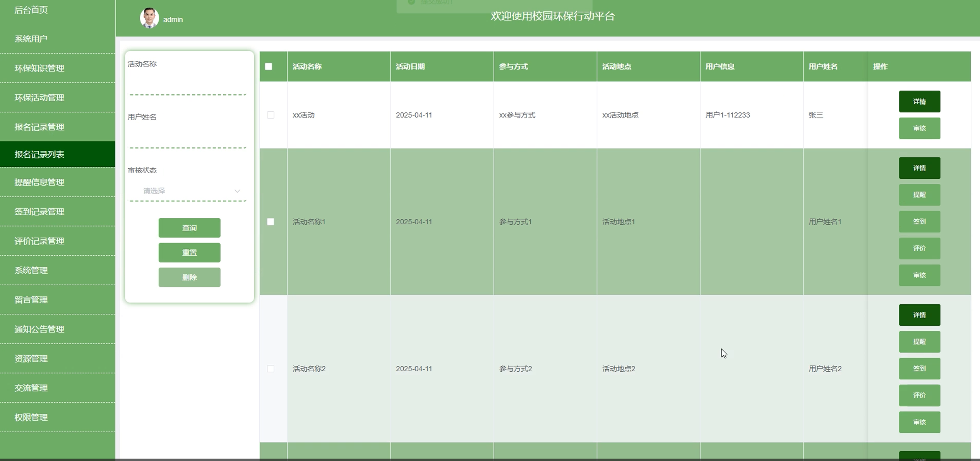The image size is (980, 461).
Task: Click 评价 button in 活动名称1 row
Action: (x=919, y=248)
